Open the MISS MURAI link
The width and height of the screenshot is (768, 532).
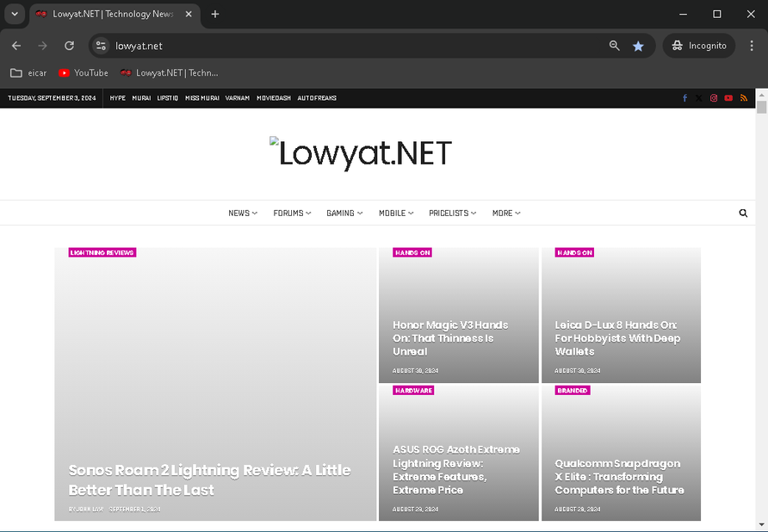(201, 98)
